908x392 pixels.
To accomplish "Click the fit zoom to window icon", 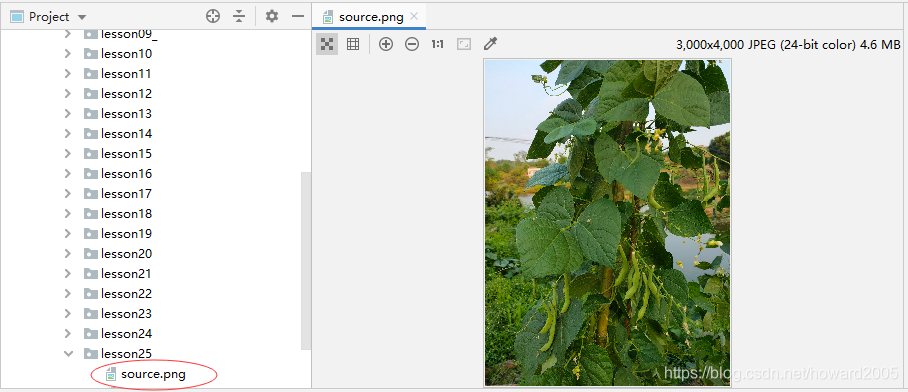I will (464, 44).
